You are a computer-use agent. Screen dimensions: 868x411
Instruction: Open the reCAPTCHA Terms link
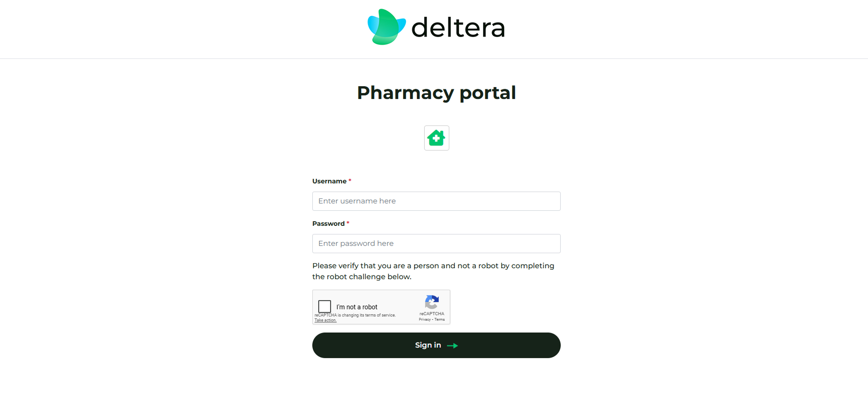(x=440, y=319)
